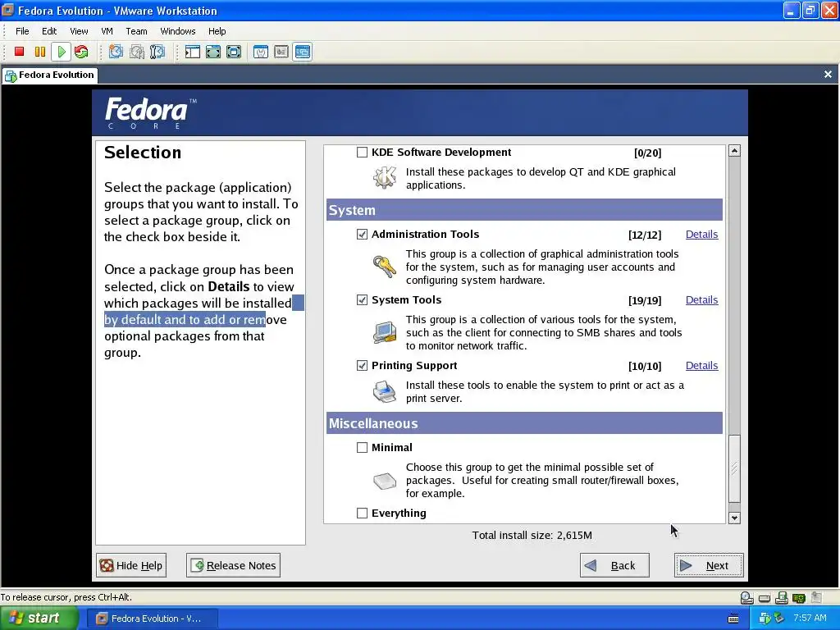
Task: Click the [0/20] package count for KDE Software Development
Action: tap(648, 153)
